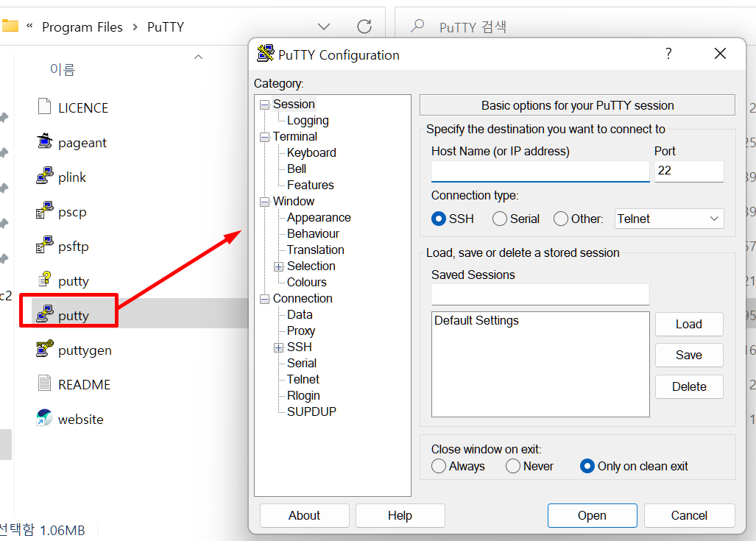Select Bell in the category tree
This screenshot has width=756, height=541.
pyautogui.click(x=297, y=169)
